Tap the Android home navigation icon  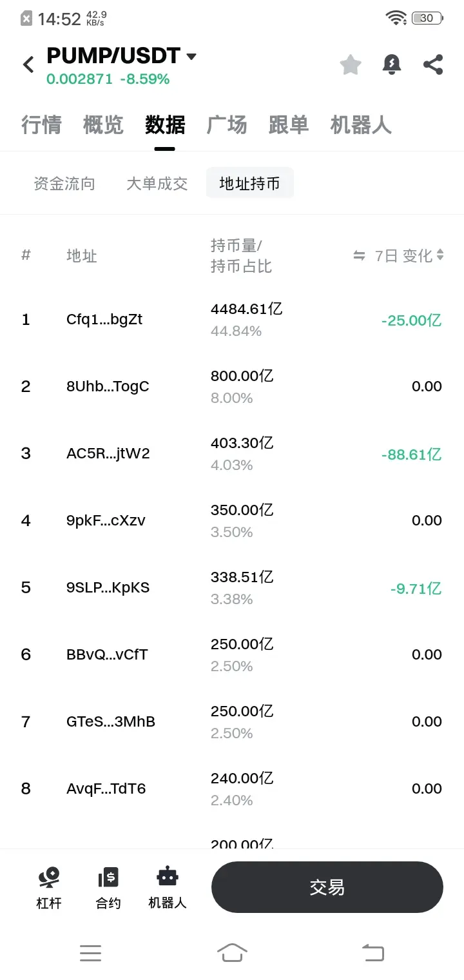click(232, 952)
